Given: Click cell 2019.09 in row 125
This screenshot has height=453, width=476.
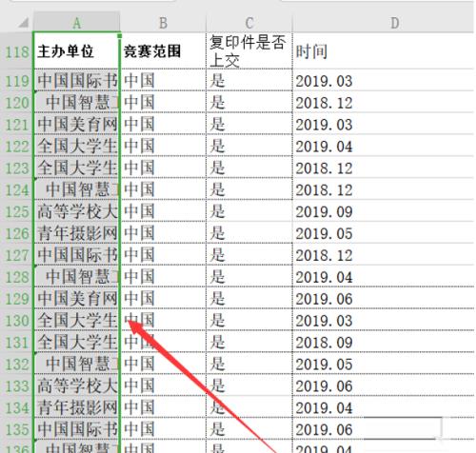Looking at the screenshot, I should click(x=384, y=211).
